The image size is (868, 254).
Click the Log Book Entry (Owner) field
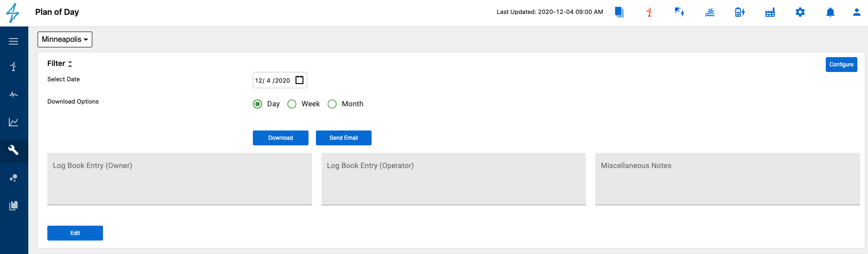[x=180, y=179]
